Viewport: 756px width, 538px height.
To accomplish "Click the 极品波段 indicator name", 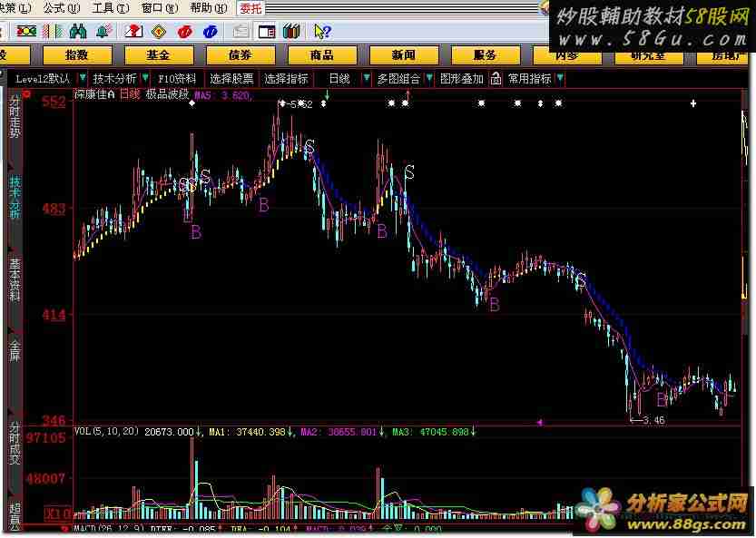I will [x=167, y=94].
